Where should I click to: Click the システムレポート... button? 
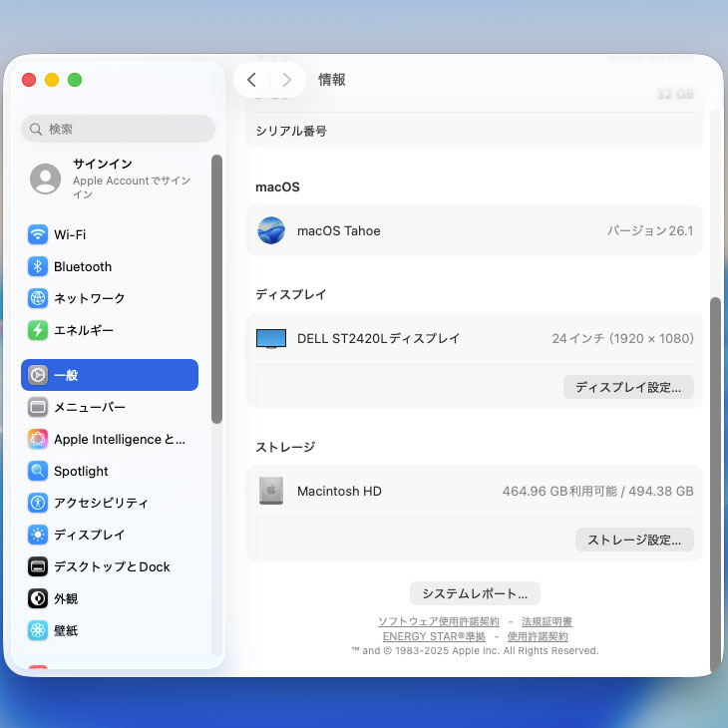pos(475,593)
